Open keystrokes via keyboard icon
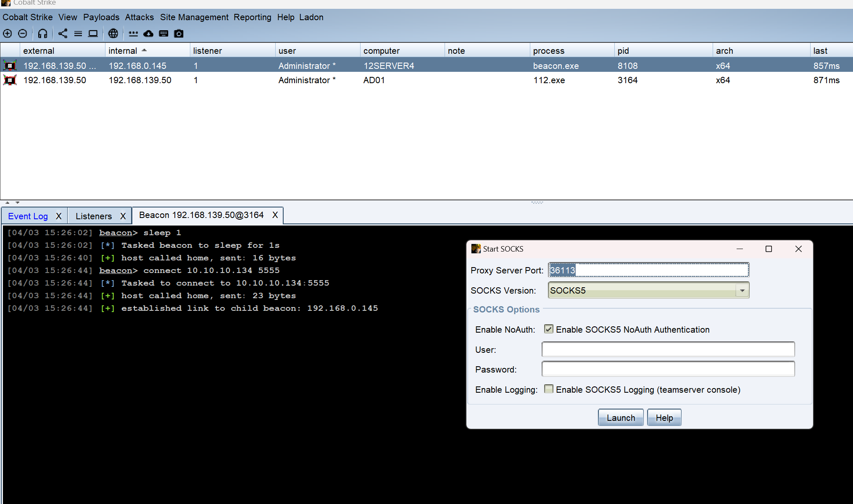This screenshot has width=853, height=504. [163, 34]
